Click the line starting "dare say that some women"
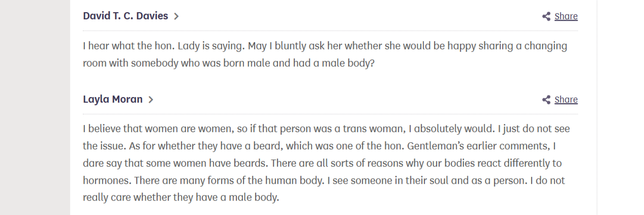This screenshot has width=644, height=215. (x=322, y=163)
